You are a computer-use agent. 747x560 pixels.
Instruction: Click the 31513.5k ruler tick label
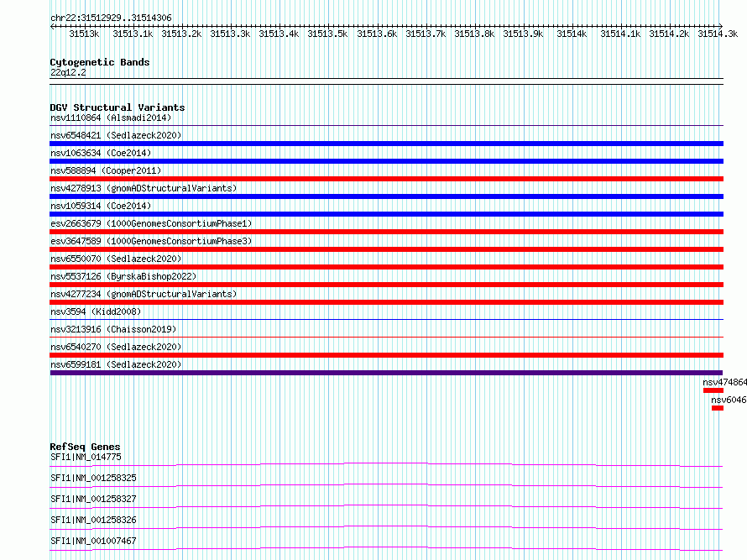coord(327,34)
